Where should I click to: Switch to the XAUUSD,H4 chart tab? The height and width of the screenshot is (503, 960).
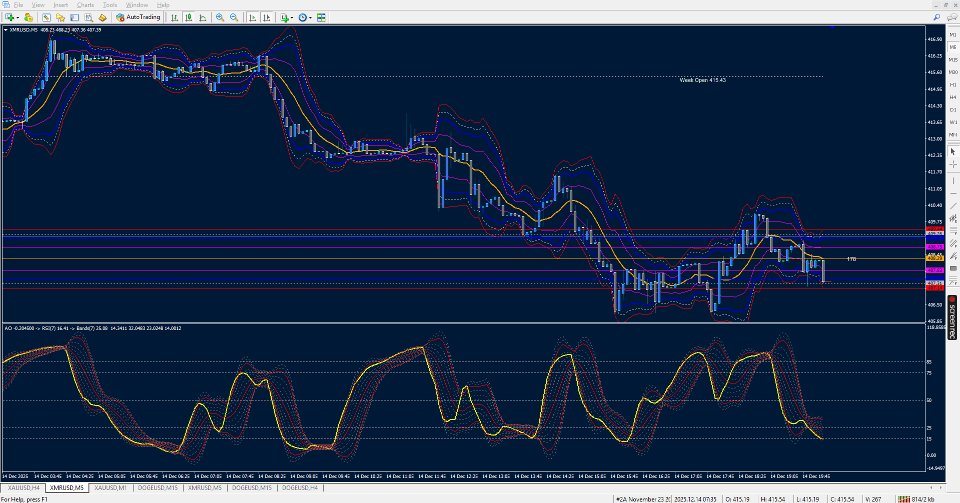pos(23,488)
